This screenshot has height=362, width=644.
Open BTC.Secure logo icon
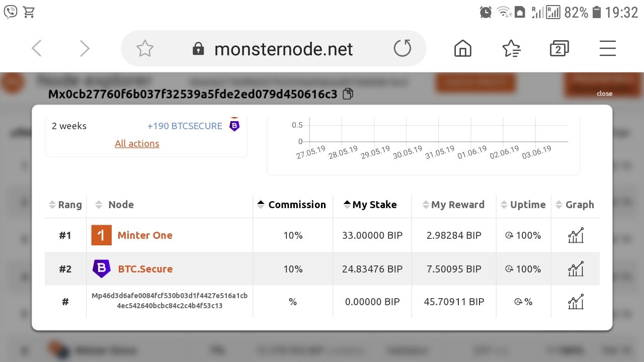click(x=102, y=268)
